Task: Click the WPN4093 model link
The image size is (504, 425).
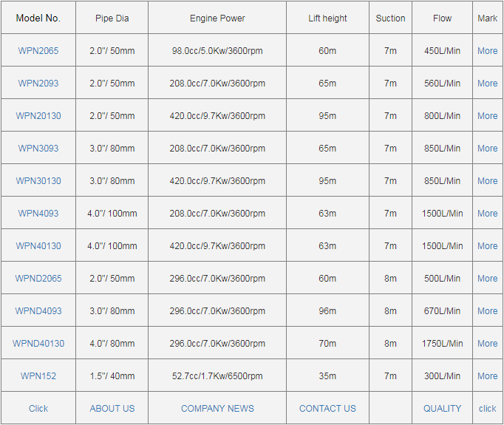Action: pos(38,214)
